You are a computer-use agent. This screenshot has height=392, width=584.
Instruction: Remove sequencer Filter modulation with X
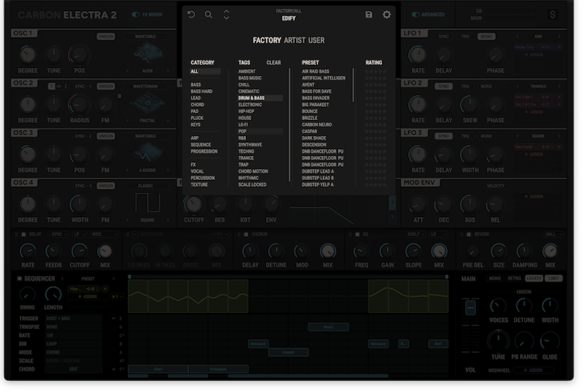pos(105,288)
